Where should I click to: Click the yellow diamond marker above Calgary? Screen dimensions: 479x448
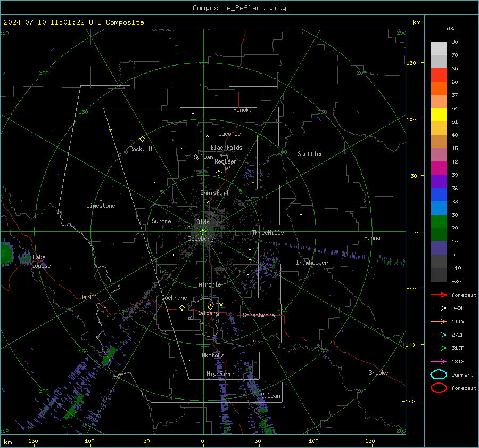point(210,307)
